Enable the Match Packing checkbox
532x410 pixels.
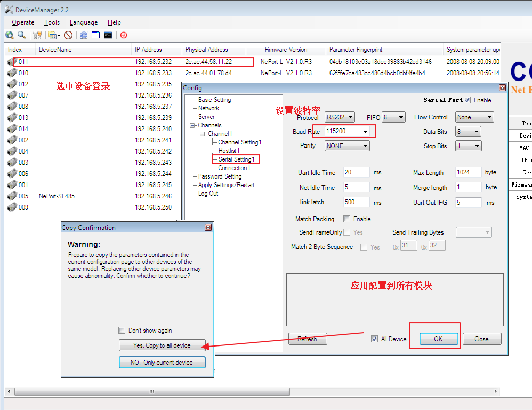[347, 219]
